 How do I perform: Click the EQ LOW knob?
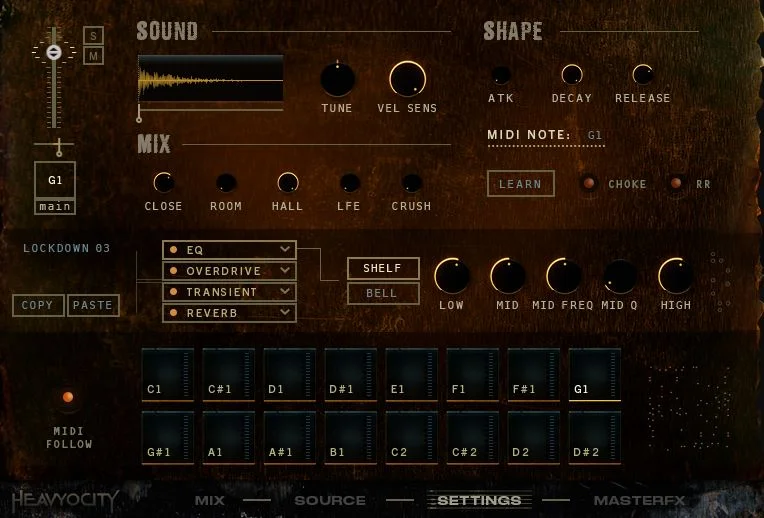[x=452, y=276]
